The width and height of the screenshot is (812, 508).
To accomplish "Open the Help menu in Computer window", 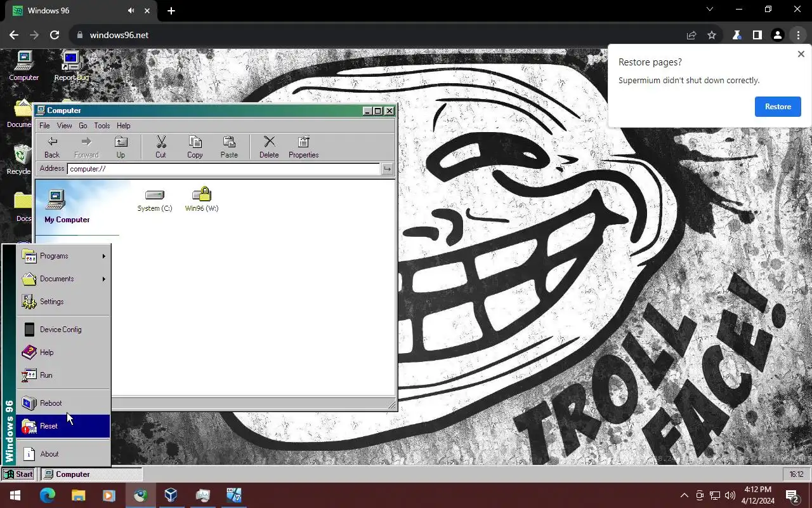I will pyautogui.click(x=124, y=126).
